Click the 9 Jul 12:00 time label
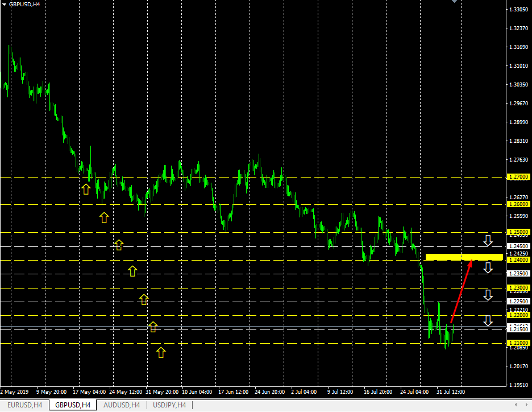532x412 pixels. pyautogui.click(x=340, y=392)
